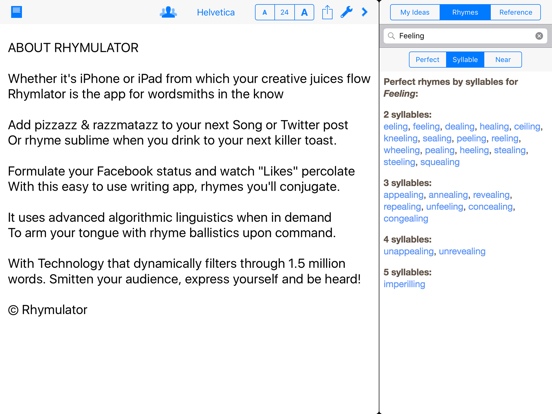Change the Helvetica font selection
Image resolution: width=552 pixels, height=414 pixels.
point(215,13)
